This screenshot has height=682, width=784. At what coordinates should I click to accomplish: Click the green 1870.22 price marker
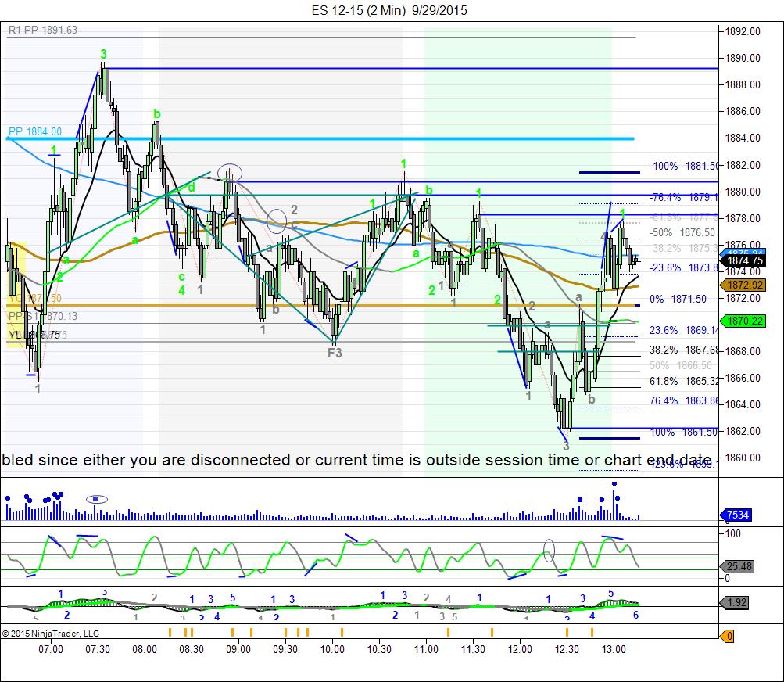click(x=745, y=321)
